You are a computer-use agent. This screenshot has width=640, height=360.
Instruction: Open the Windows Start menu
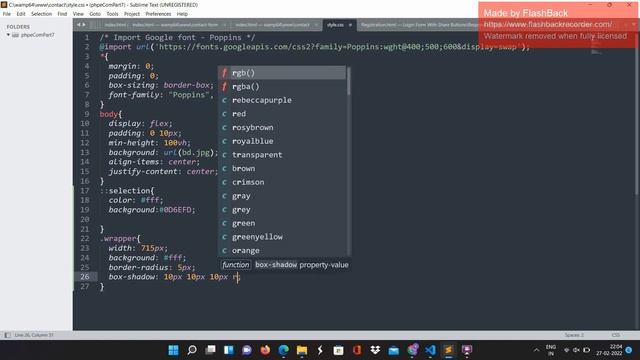[x=173, y=350]
